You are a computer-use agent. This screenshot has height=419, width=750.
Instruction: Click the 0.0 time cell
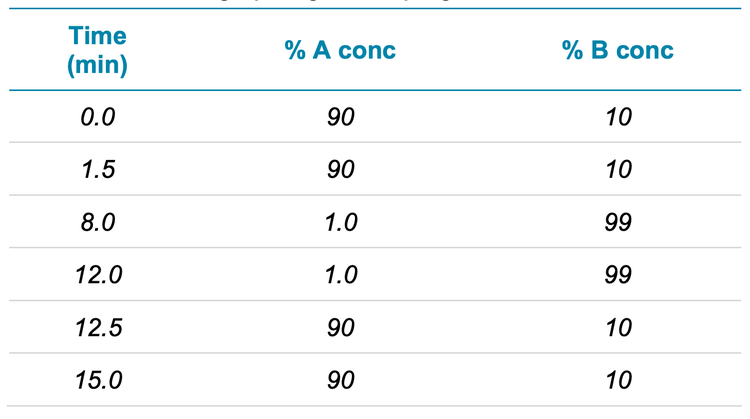98,117
